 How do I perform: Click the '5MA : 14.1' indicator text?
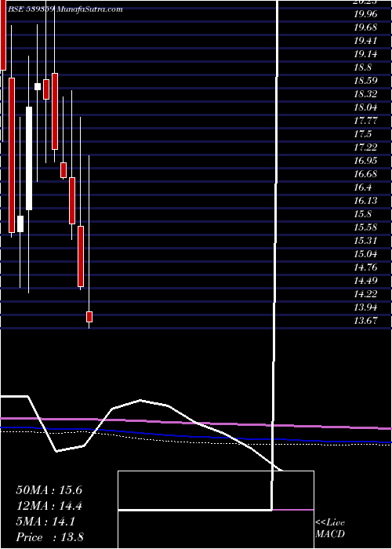(x=45, y=522)
